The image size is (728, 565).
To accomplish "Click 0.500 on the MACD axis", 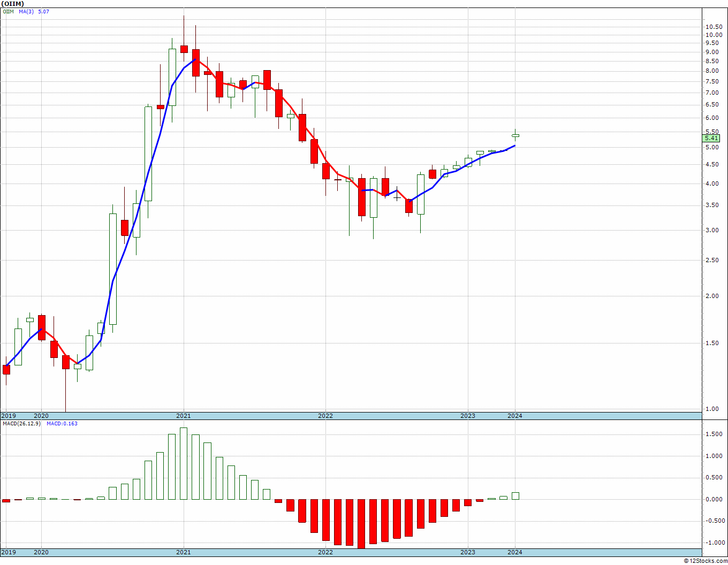I will click(713, 478).
